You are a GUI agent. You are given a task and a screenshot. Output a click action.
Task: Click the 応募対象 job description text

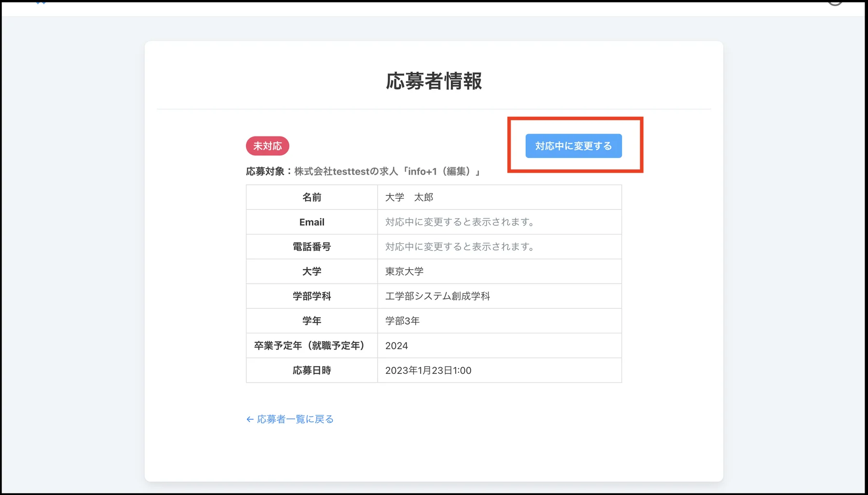[x=363, y=171]
